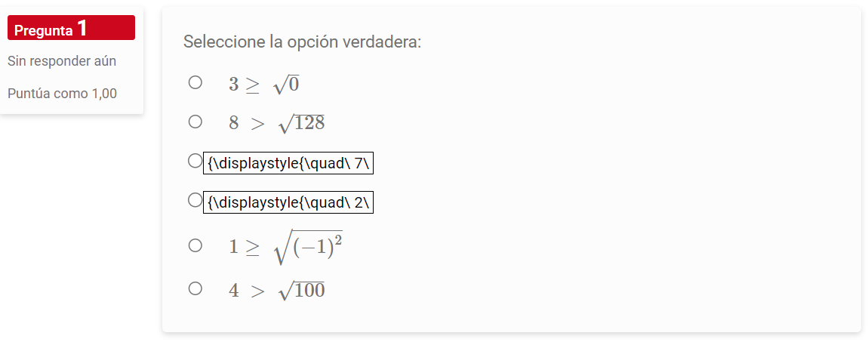
Task: Select the radio button for 4 > √100
Action: (195, 288)
